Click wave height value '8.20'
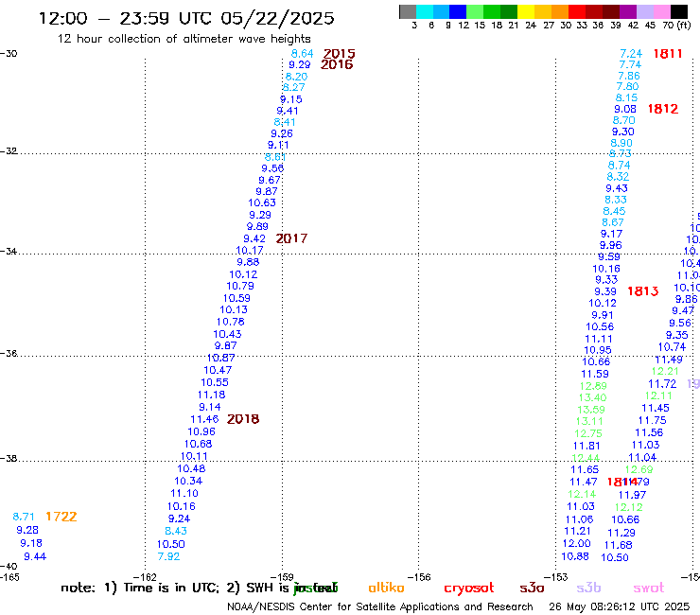The width and height of the screenshot is (700, 615). click(x=296, y=77)
